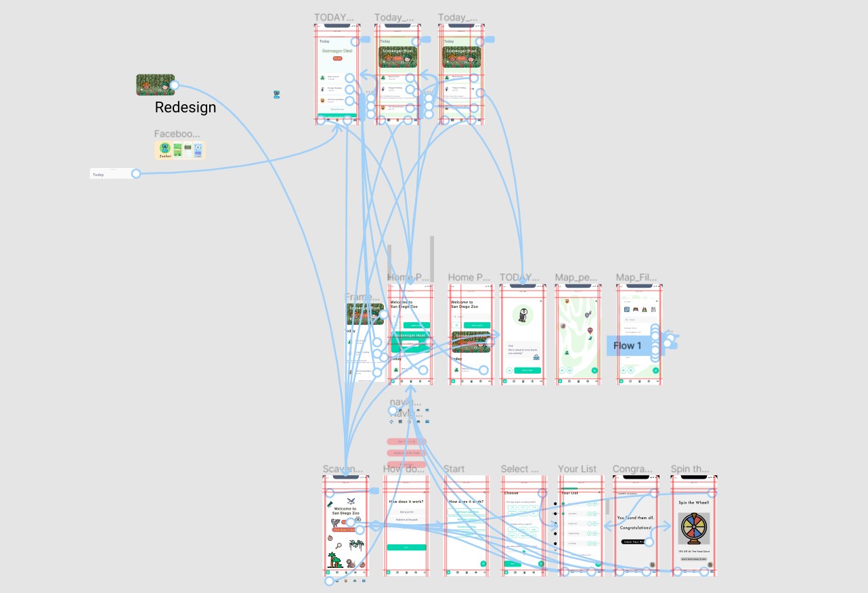Toggle the second checked item in Your List

563,514
